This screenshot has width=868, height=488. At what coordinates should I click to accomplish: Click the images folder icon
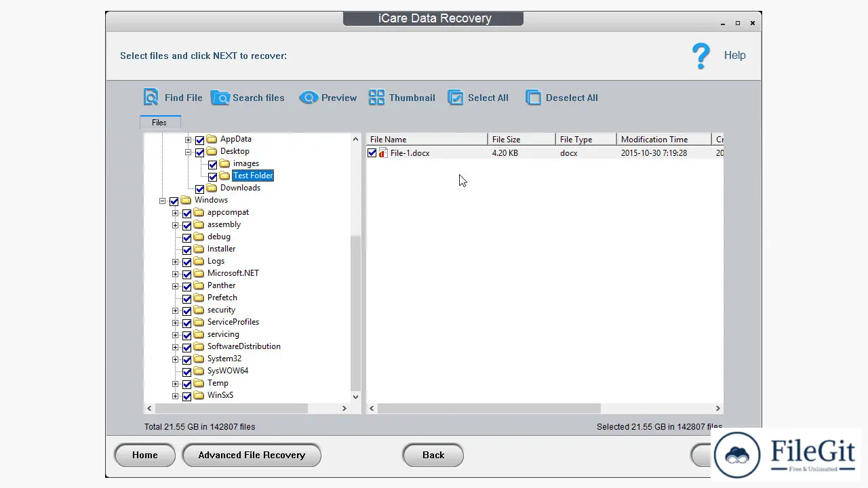pos(224,163)
